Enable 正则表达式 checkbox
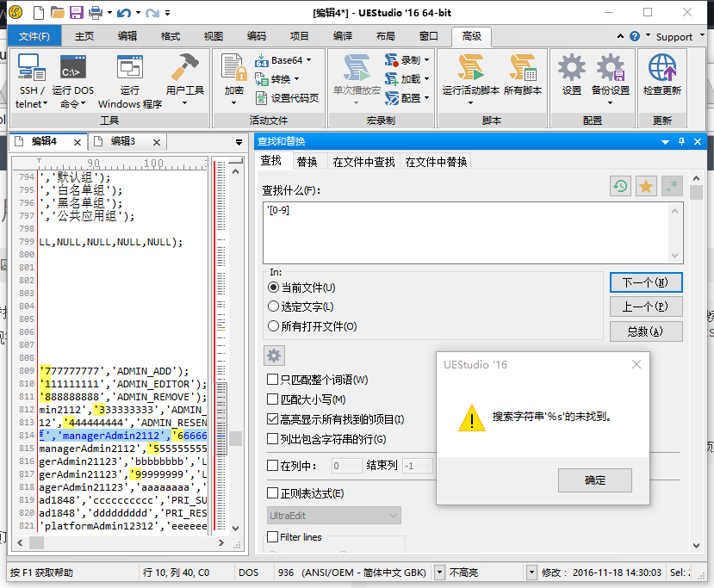 point(272,493)
